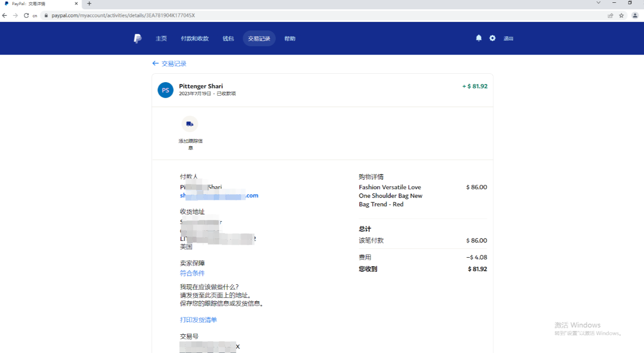
Task: Open settings gear icon in header
Action: click(x=492, y=38)
